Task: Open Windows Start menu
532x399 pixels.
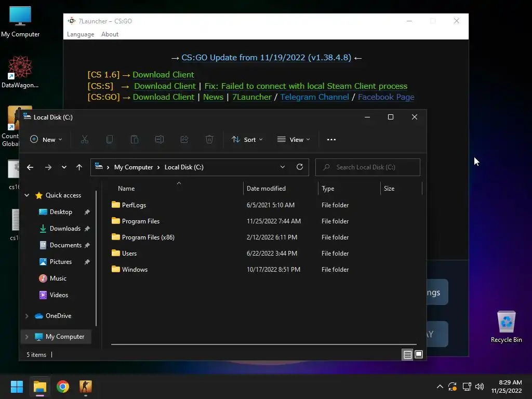Action: (x=17, y=387)
